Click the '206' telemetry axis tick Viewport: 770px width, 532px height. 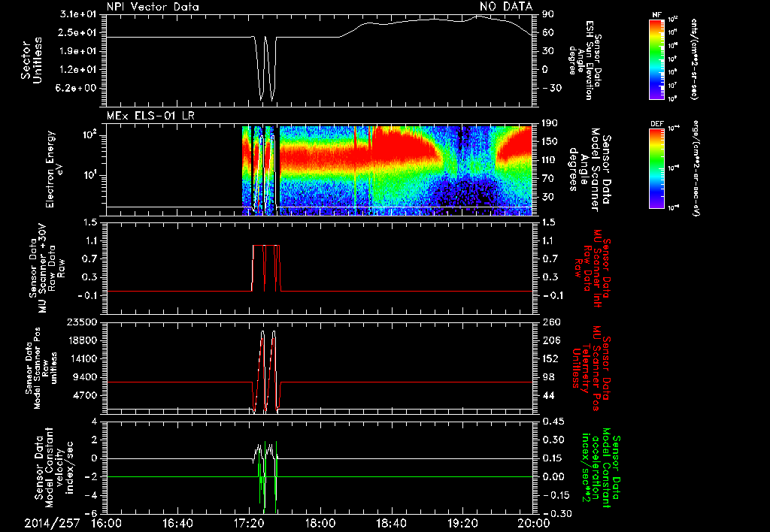(550, 340)
